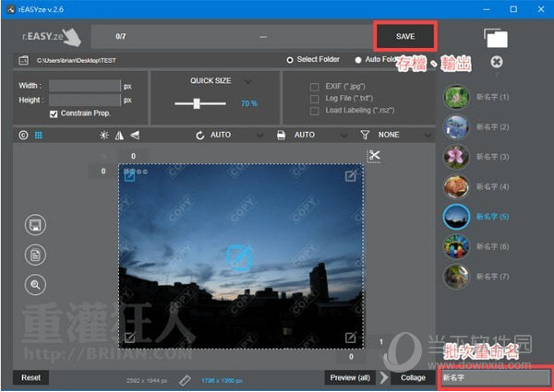Click the crop left offset field beside image
The image size is (554, 392).
tap(103, 172)
